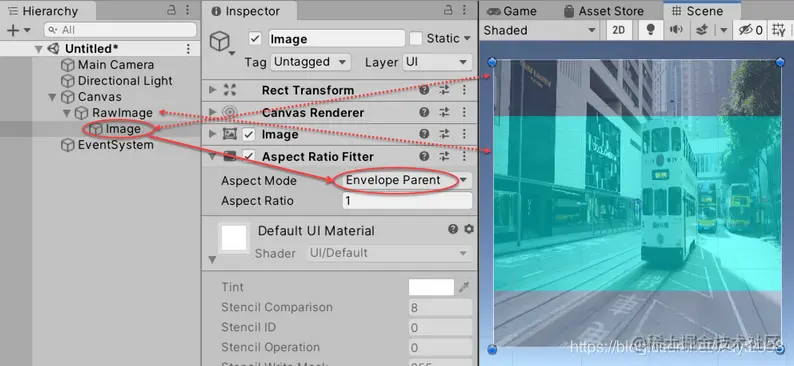Disable the Aspect Ratio Fitter checkbox
This screenshot has height=366, width=794.
[248, 156]
